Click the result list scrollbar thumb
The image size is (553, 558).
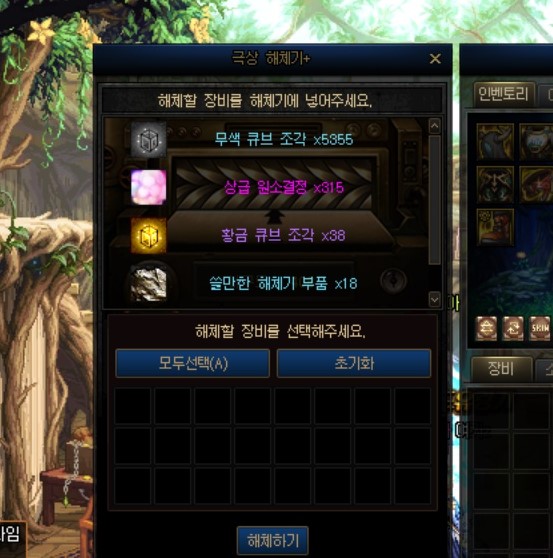(x=434, y=200)
